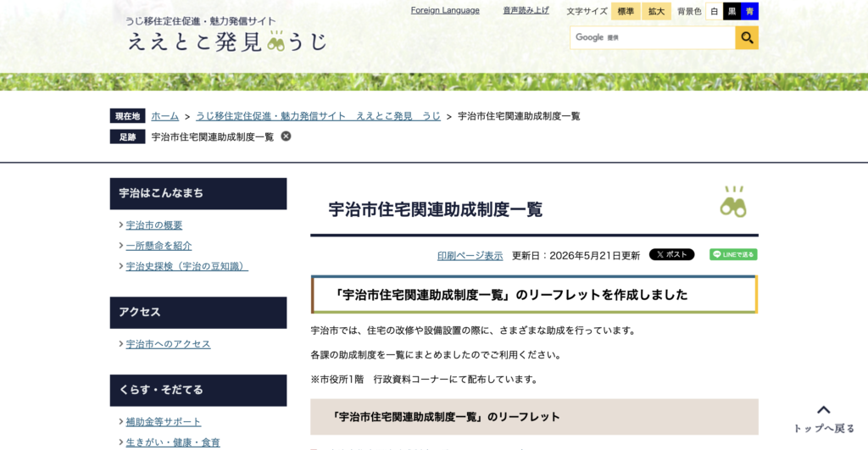This screenshot has width=868, height=450.
Task: Click the beige 「宇治市住宅関連助成制度一覧」のリーフレット heading
Action: pyautogui.click(x=534, y=417)
